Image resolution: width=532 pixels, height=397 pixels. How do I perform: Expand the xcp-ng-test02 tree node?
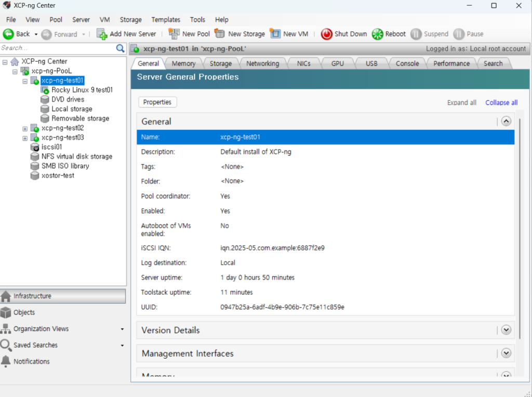(x=25, y=129)
